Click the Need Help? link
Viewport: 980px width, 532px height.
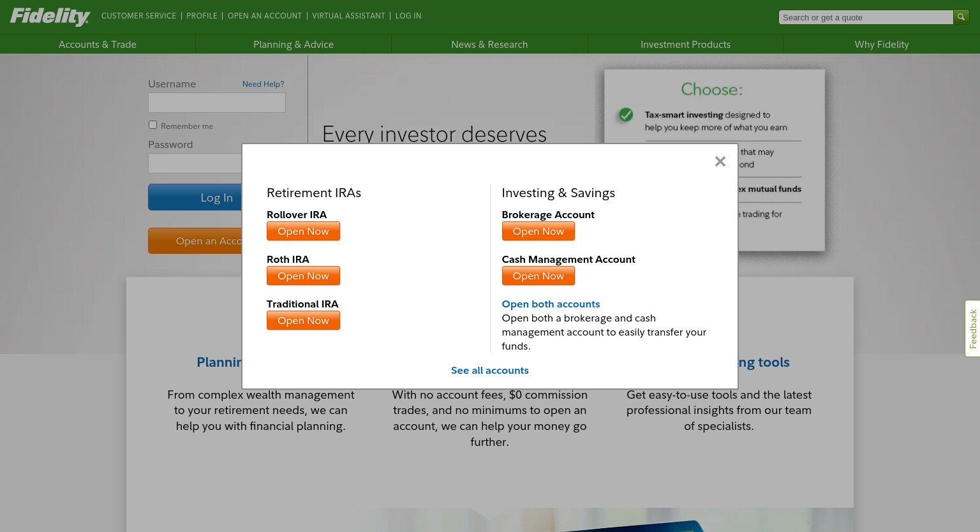[263, 84]
